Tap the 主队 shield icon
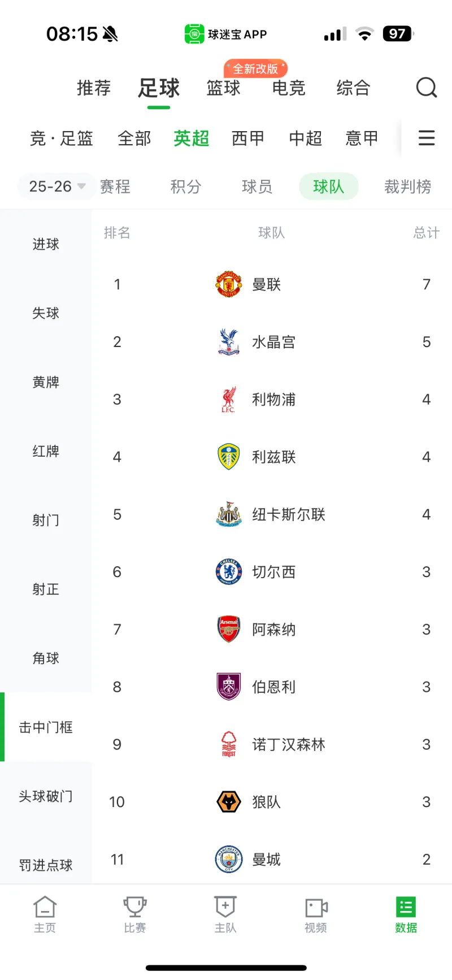 coord(225,908)
